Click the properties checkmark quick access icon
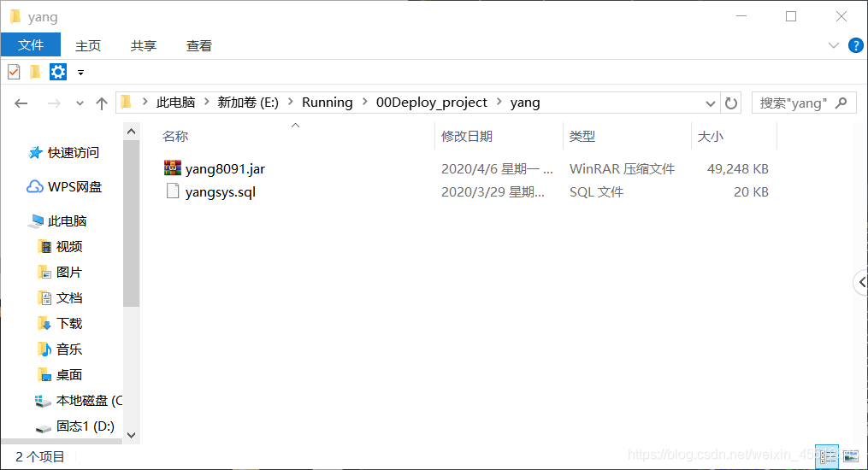This screenshot has height=470, width=868. (x=14, y=72)
